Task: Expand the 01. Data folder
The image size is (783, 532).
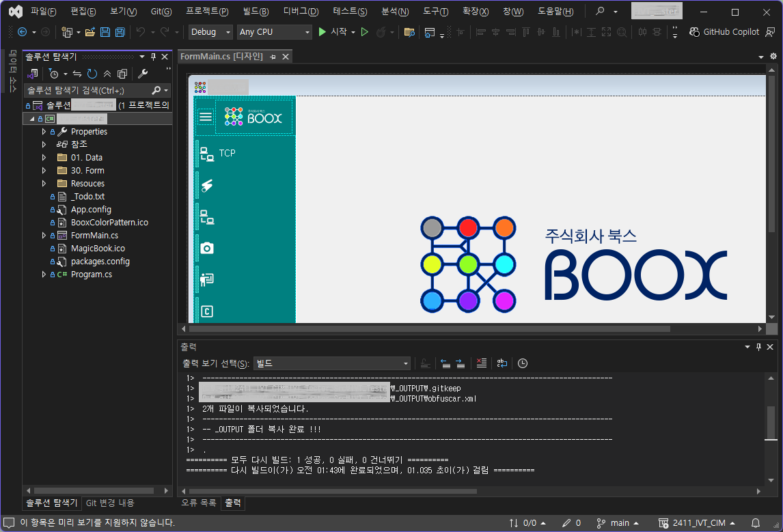Action: [x=44, y=157]
